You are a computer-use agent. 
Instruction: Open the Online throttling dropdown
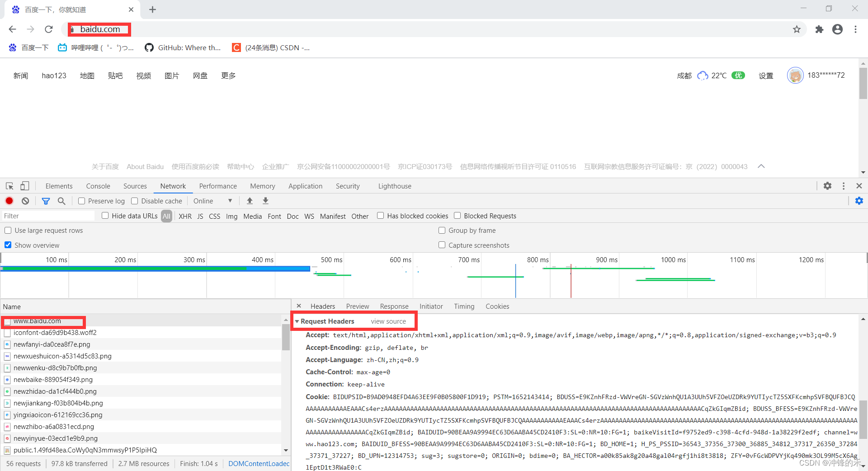(212, 201)
